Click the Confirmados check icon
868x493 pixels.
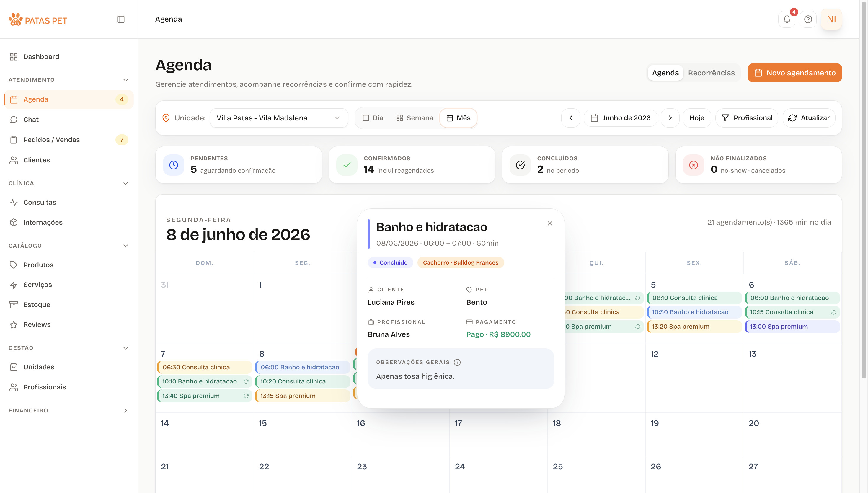click(347, 165)
